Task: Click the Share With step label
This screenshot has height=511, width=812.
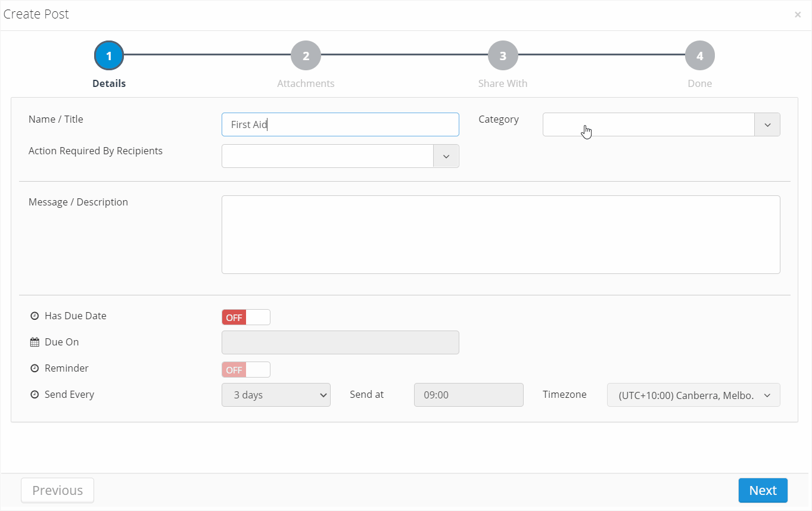Action: (503, 83)
